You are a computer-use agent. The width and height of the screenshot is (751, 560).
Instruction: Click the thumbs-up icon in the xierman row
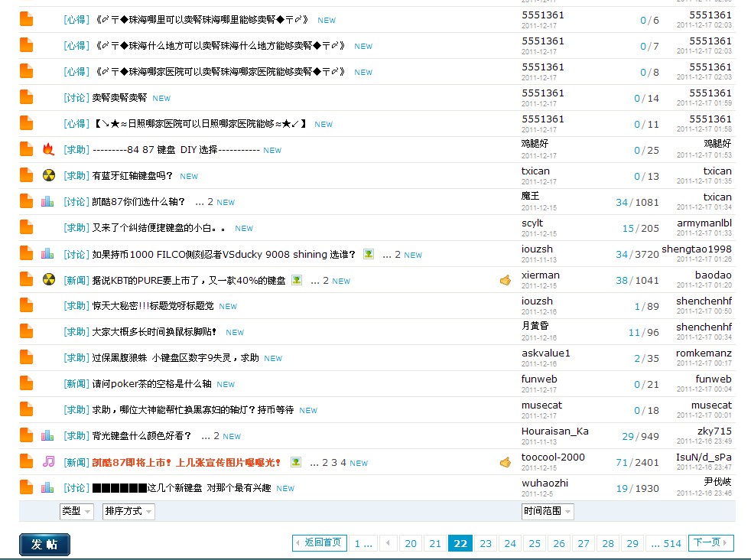tap(505, 281)
